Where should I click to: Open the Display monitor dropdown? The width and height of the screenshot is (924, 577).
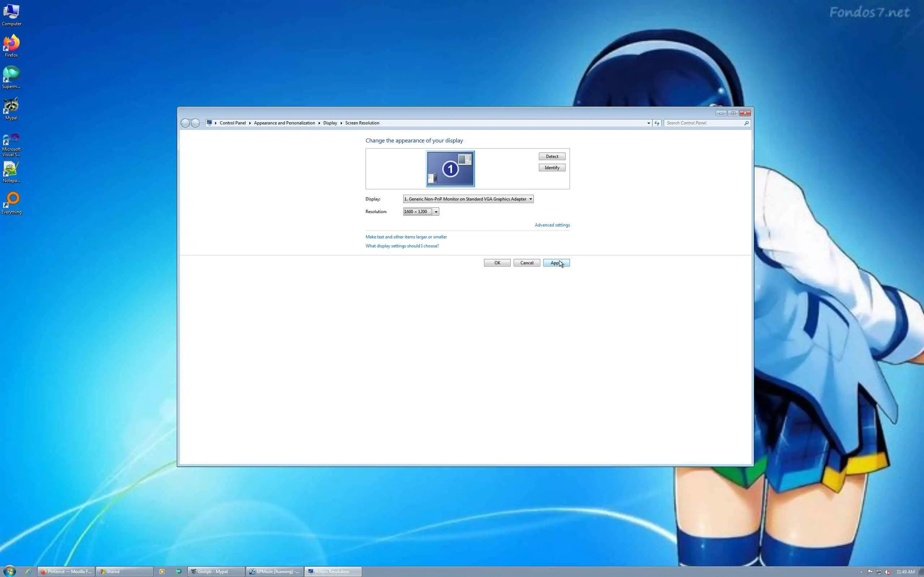[468, 199]
